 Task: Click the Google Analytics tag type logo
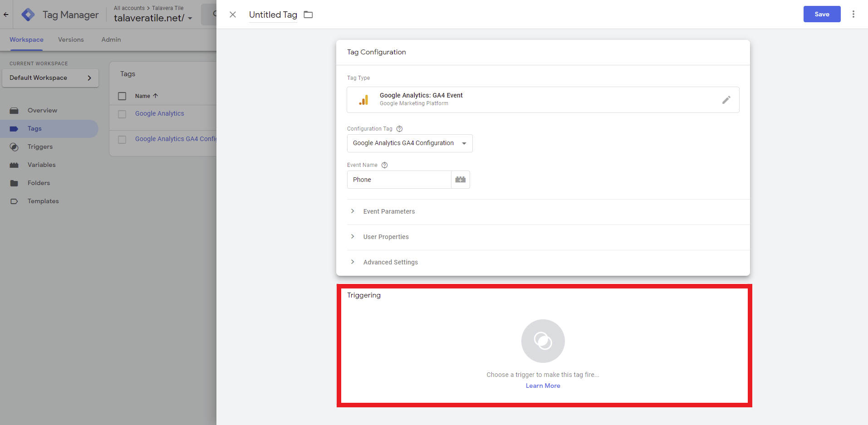(x=363, y=100)
